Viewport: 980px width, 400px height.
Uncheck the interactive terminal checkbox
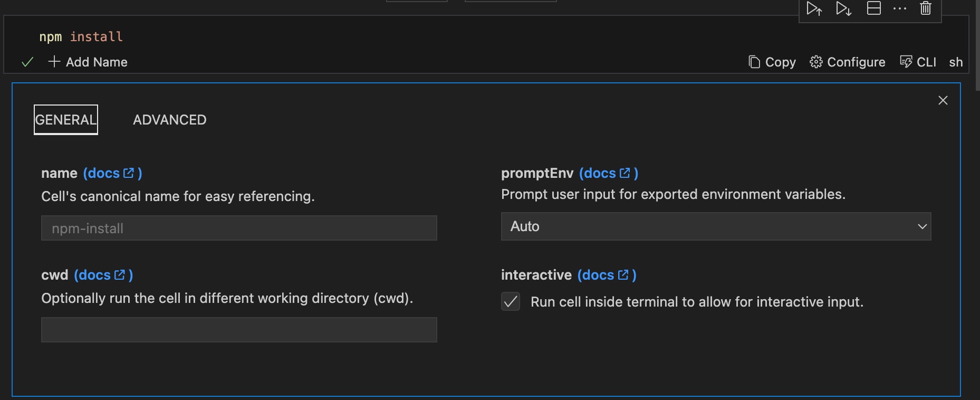point(511,301)
